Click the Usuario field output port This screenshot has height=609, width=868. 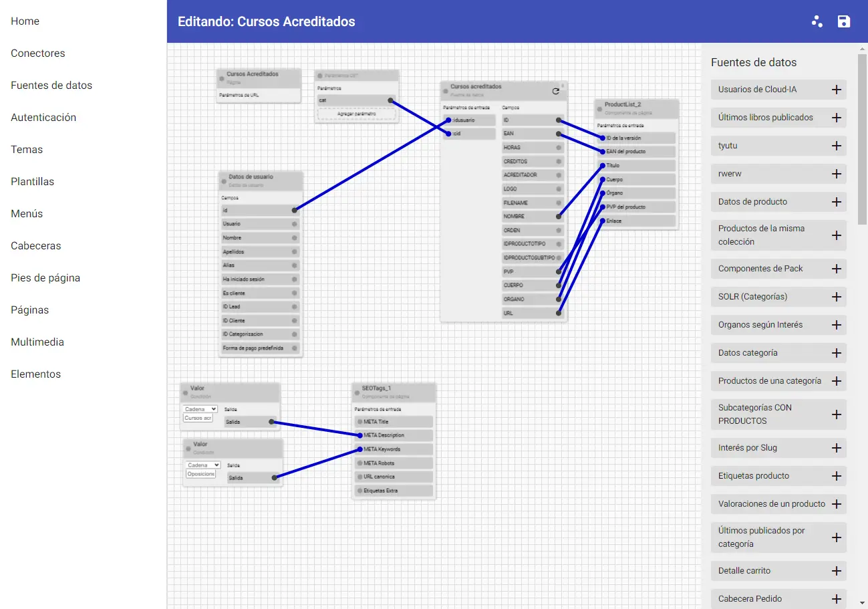[294, 224]
